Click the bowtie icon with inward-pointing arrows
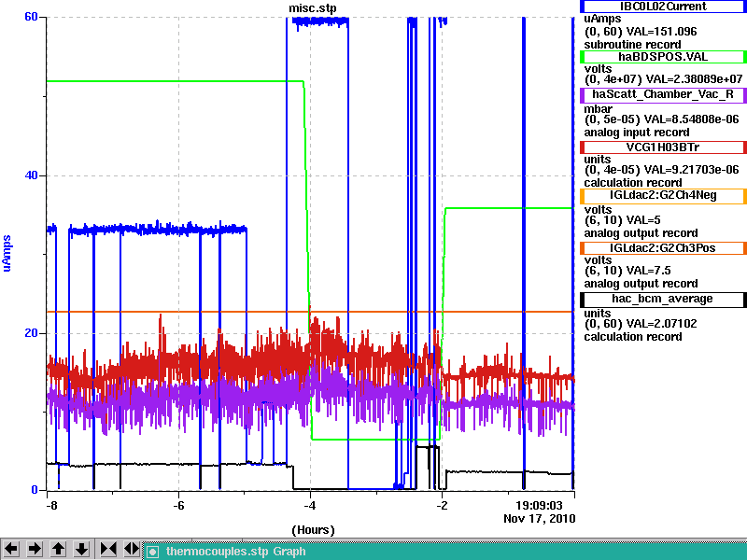The width and height of the screenshot is (747, 560). point(108,549)
